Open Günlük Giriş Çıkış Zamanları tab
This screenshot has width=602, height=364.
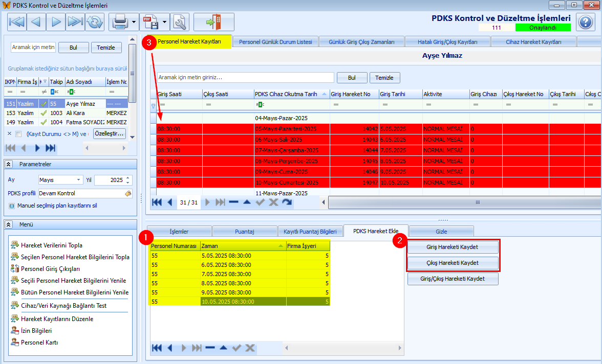pyautogui.click(x=361, y=42)
